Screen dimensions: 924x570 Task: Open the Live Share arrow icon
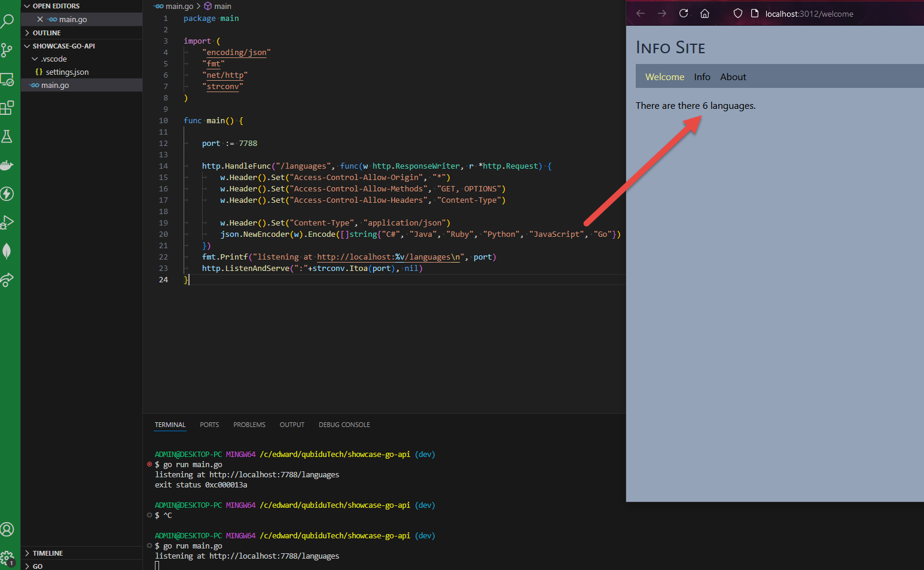(7, 280)
